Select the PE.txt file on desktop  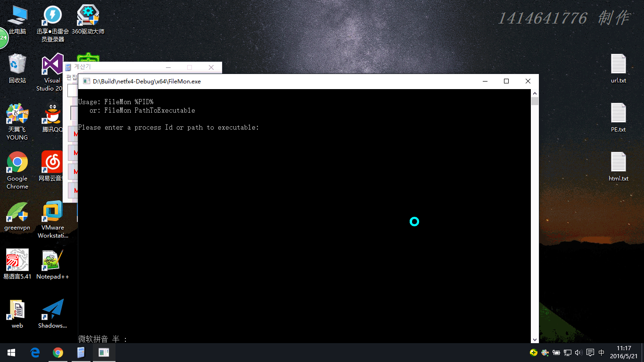coord(619,118)
